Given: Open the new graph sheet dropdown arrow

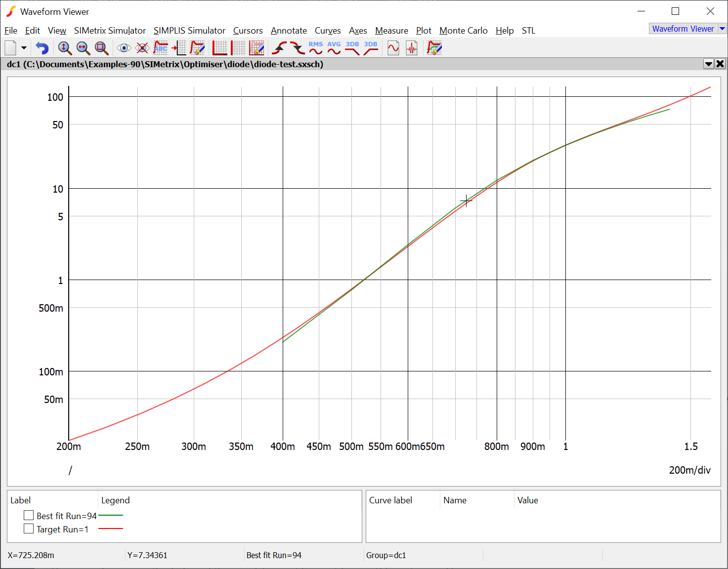Looking at the screenshot, I should tap(24, 48).
